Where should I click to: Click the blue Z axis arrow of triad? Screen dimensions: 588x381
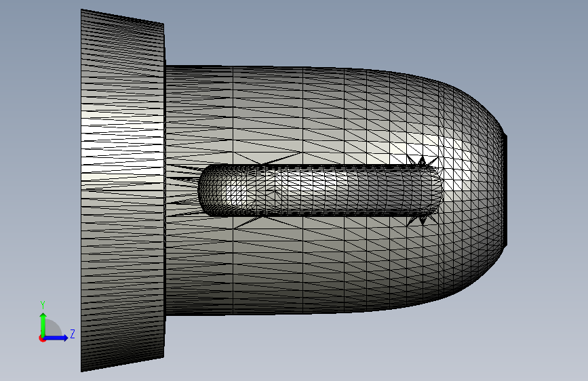pyautogui.click(x=56, y=338)
